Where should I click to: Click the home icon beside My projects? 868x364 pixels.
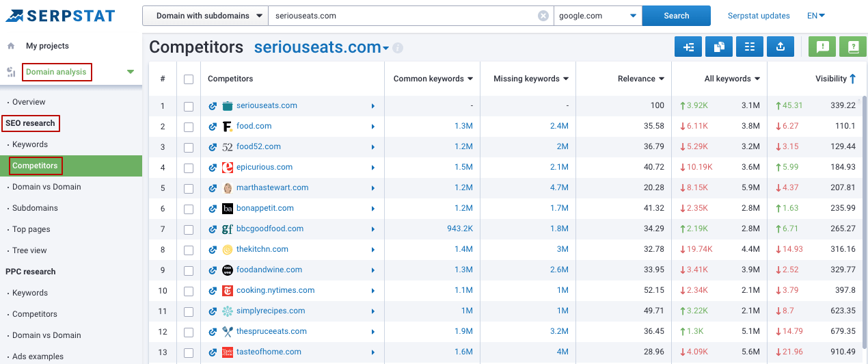coord(11,46)
